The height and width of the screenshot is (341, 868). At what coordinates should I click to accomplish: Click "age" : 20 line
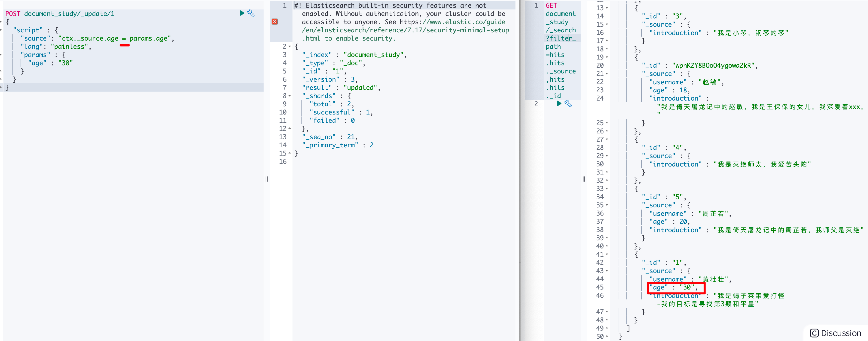pos(669,222)
